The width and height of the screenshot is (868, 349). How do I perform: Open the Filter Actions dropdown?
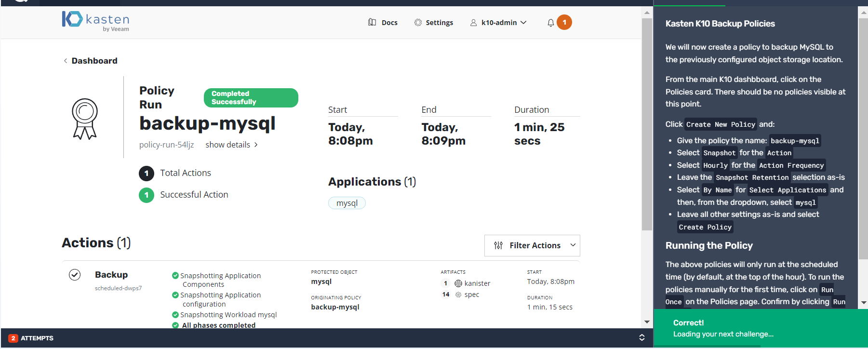532,245
